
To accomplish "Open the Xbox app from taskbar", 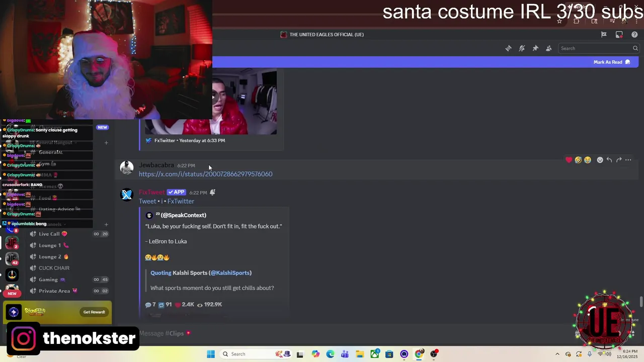I will pyautogui.click(x=374, y=354).
